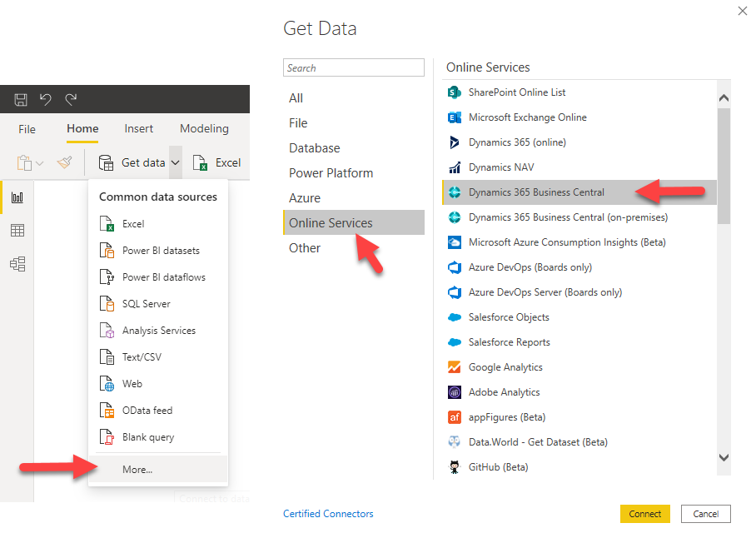Click the Connect button

[x=644, y=514]
